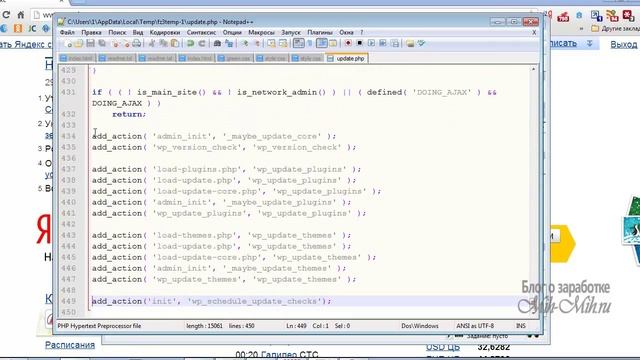
Task: Toggle indent guide toolbar button
Action: click(322, 43)
